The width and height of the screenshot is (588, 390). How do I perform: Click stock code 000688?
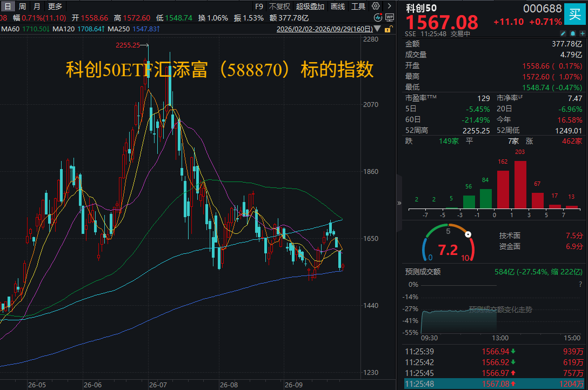(x=542, y=8)
